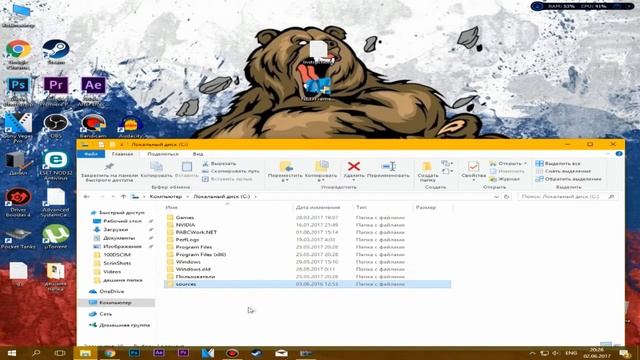Click Выделить все
640x360 pixels.
[558, 164]
